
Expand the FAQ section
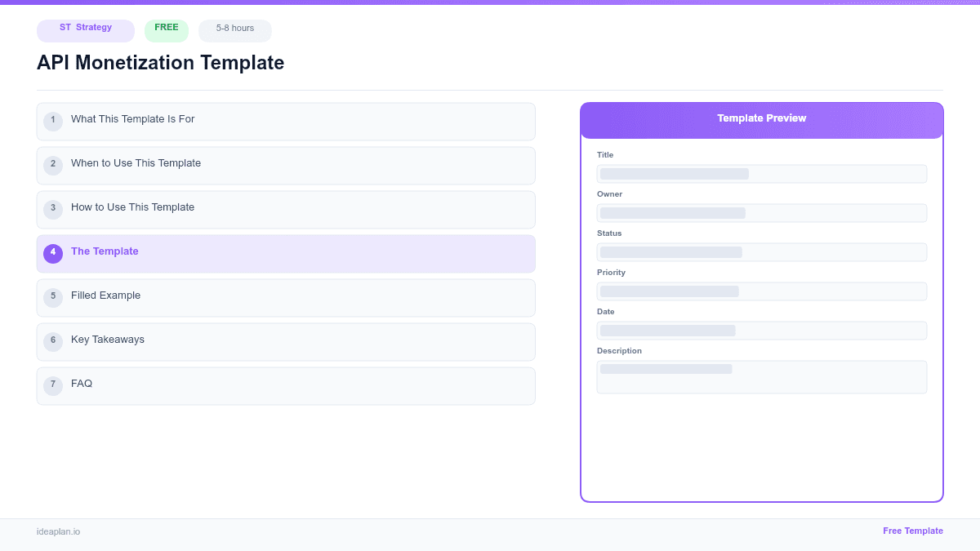286,384
